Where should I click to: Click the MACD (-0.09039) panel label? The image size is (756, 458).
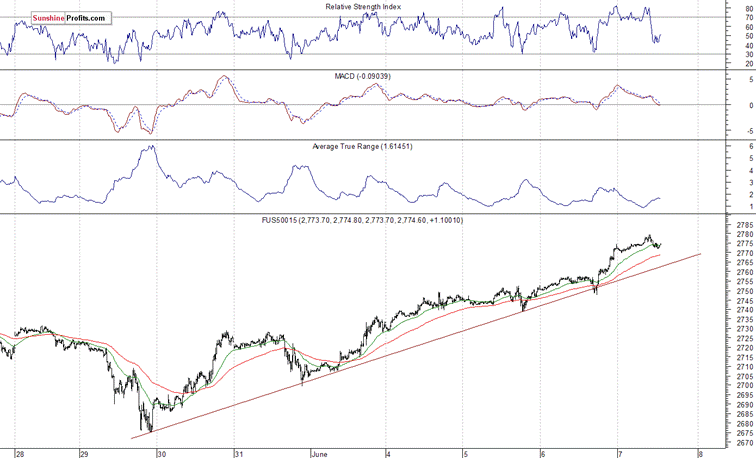(x=366, y=75)
